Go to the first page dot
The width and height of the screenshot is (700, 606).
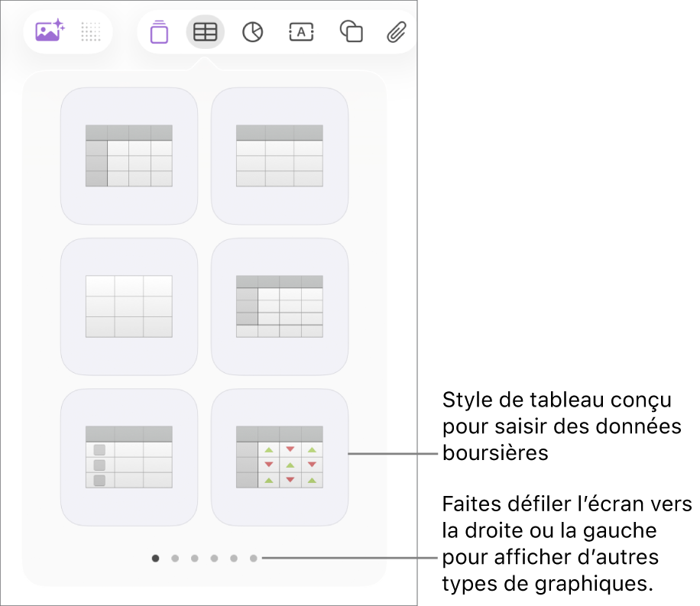point(155,558)
